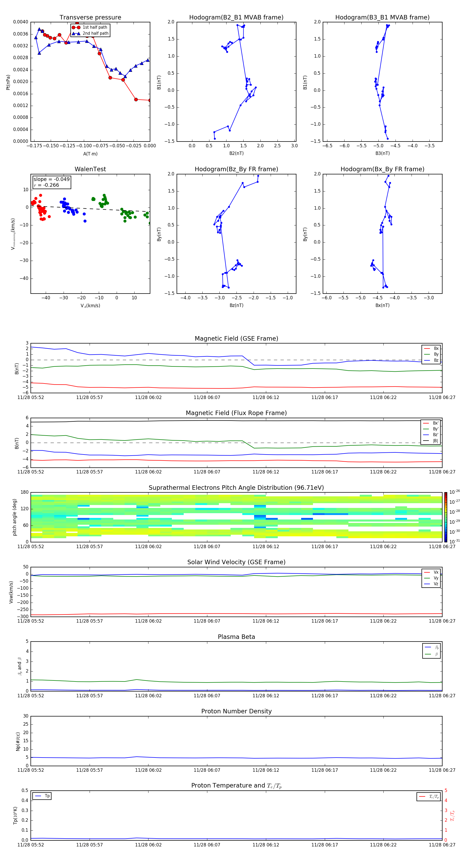Image resolution: width=473 pixels, height=868 pixels.
Task: Select the βp entry in the Plasma Beta legend
Action: (431, 647)
